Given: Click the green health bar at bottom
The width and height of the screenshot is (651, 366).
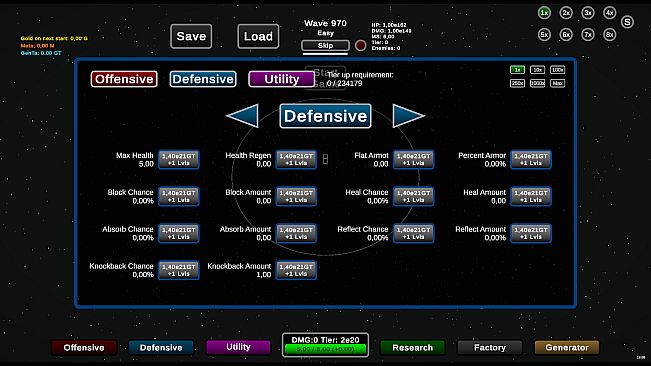Looking at the screenshot, I should pyautogui.click(x=325, y=349).
